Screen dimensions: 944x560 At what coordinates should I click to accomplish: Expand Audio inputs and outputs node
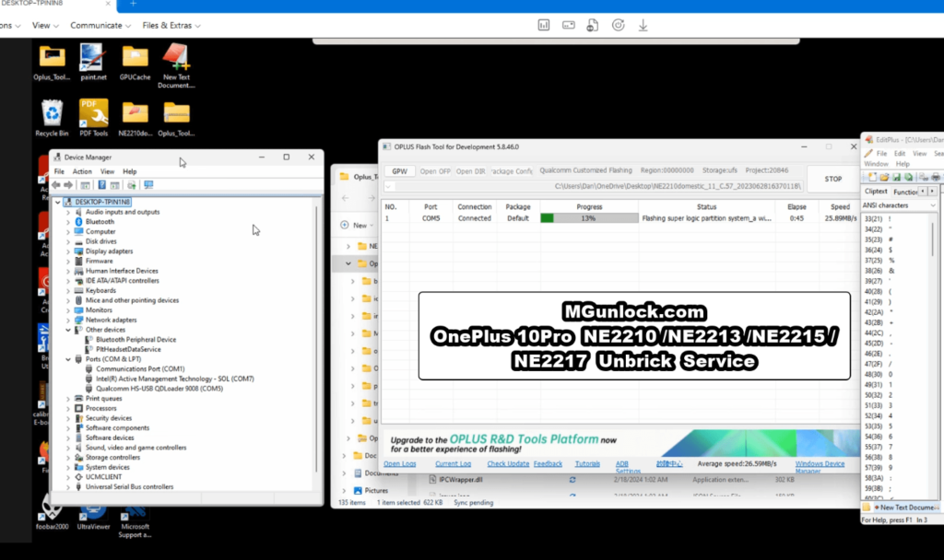(68, 213)
